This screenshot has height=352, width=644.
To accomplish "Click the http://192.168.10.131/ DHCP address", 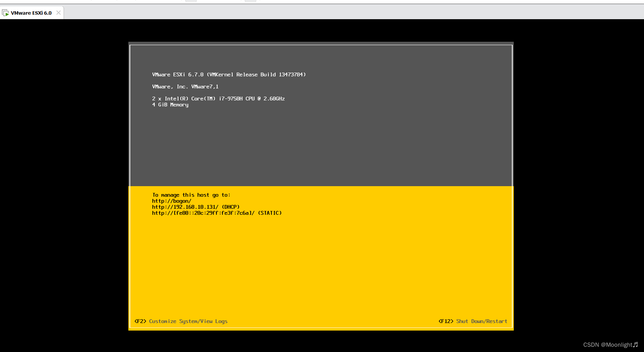I will click(196, 207).
